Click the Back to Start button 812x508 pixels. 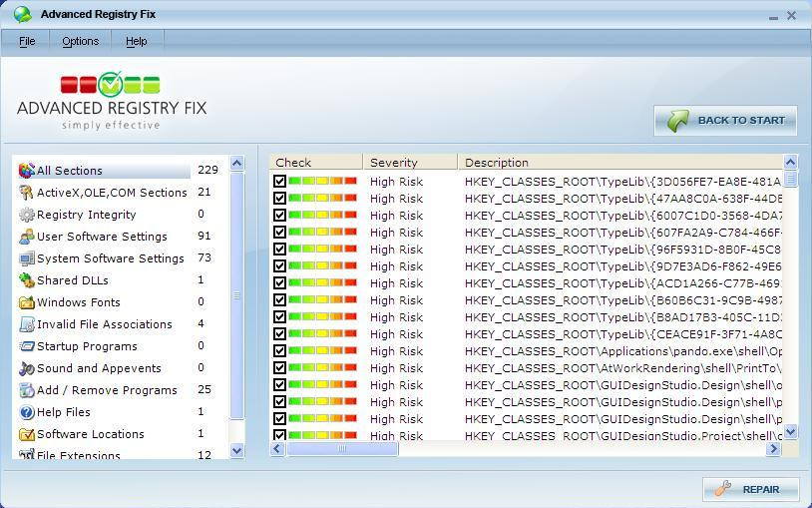[x=725, y=120]
